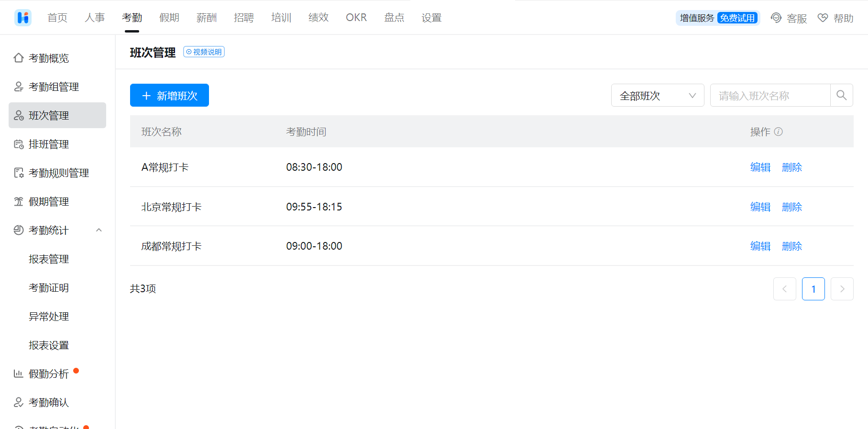Screen dimensions: 868x429
Task: Click the 09:55-18:15 time cell
Action: coord(314,207)
